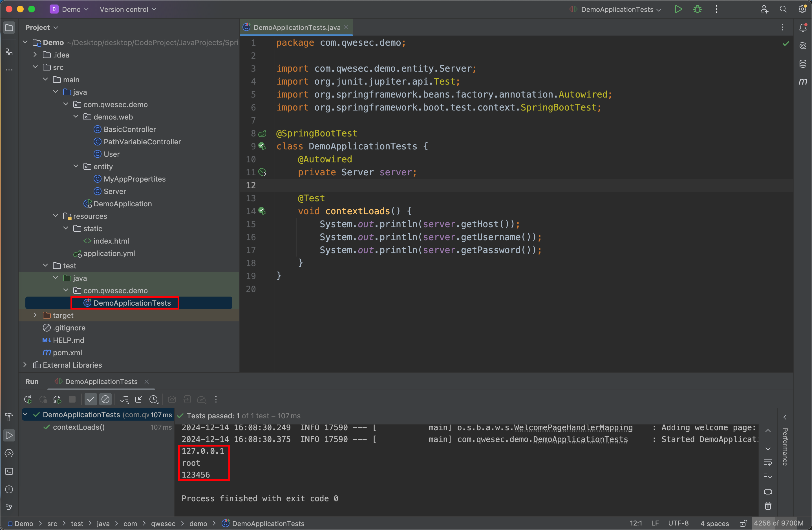812x530 pixels.
Task: Open the DemoApplicationTests run configuration dropdown
Action: click(615, 9)
